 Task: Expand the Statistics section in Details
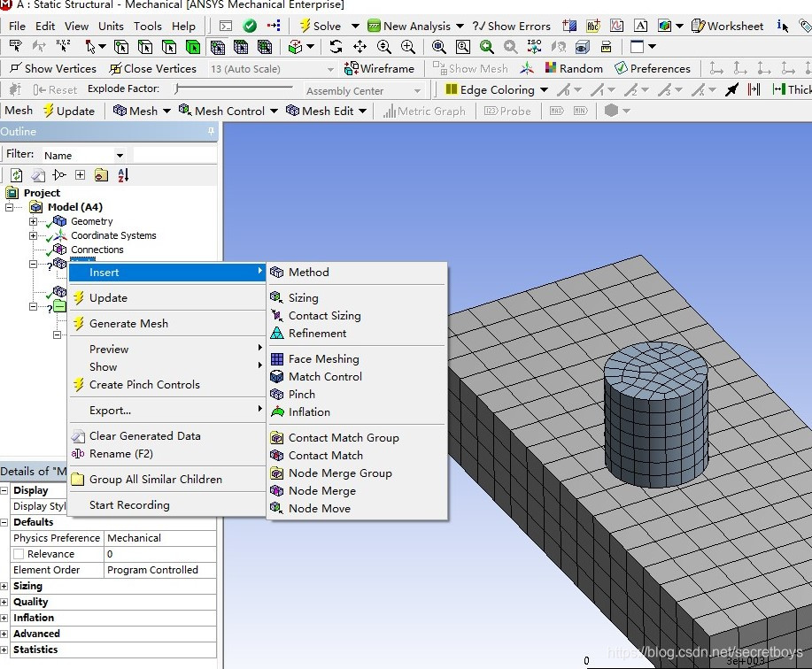pyautogui.click(x=4, y=650)
